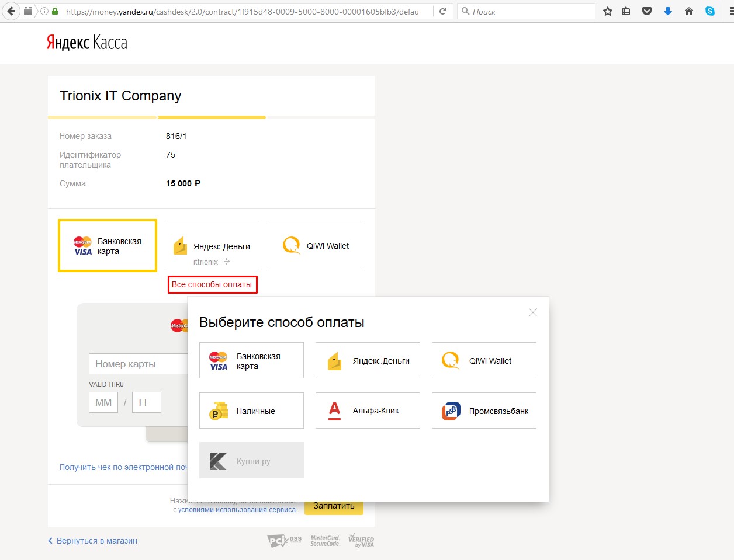Select QIWI Wallet tile on the main form
This screenshot has height=560, width=734.
[x=316, y=246]
